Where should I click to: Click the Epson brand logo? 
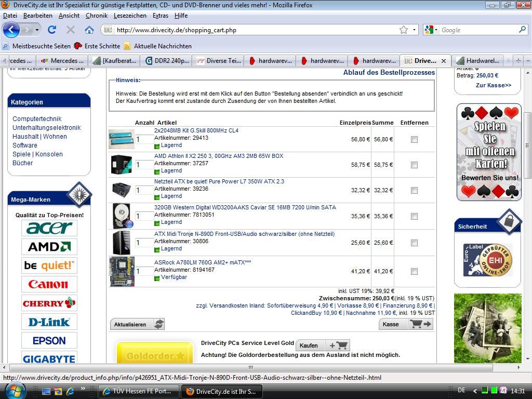tap(49, 340)
